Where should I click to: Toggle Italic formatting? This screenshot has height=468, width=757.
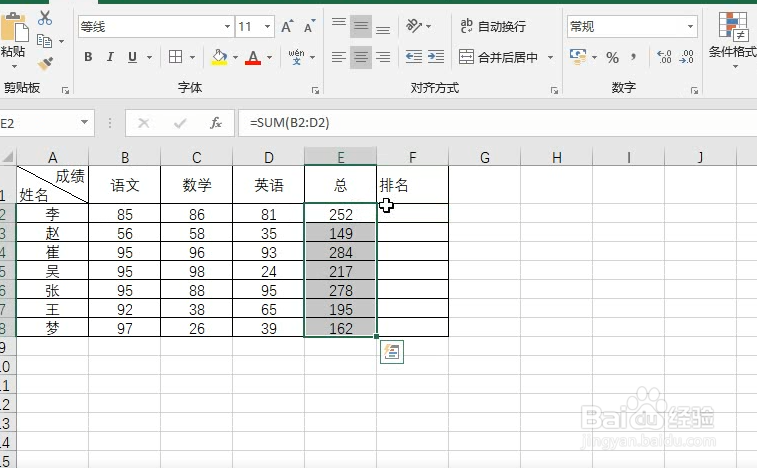tap(110, 57)
